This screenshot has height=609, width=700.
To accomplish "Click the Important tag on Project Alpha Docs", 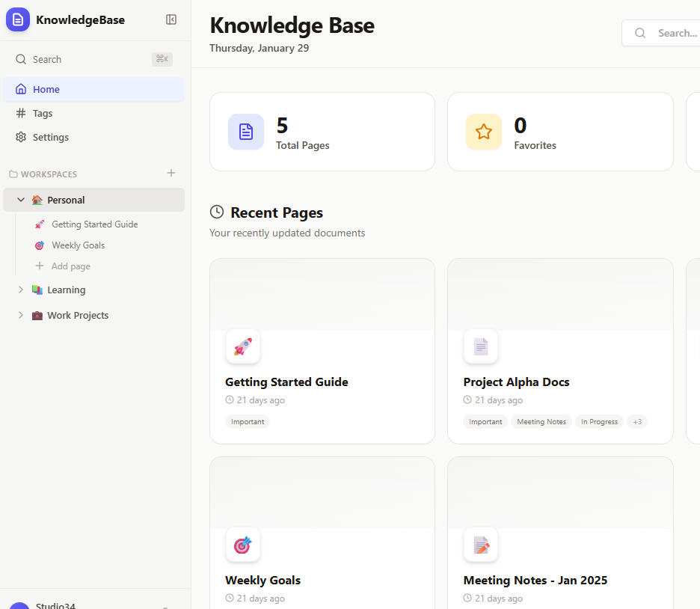I will [x=485, y=421].
